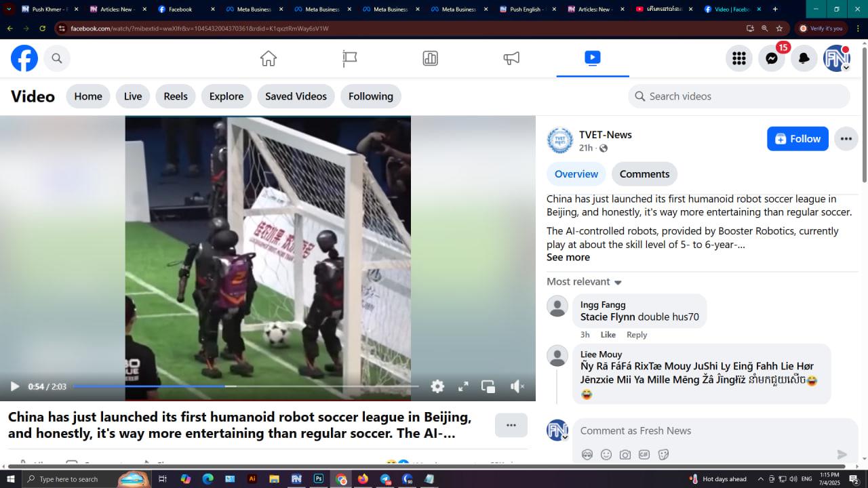868x488 pixels.
Task: Open the TVET-News page name link
Action: (x=606, y=135)
